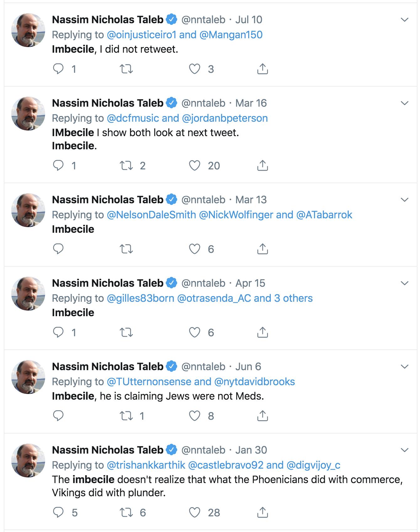The width and height of the screenshot is (420, 532).
Task: Open the Apr 15 tweet timestamp
Action: tap(250, 283)
